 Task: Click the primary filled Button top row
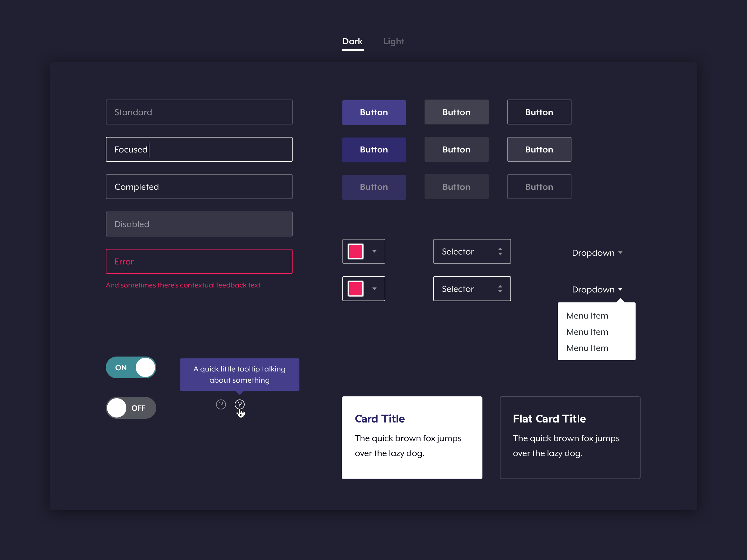click(x=375, y=112)
